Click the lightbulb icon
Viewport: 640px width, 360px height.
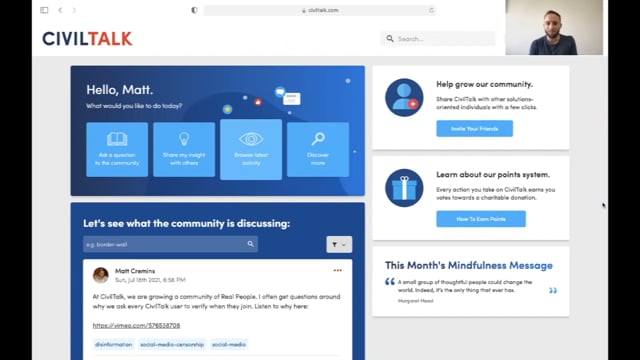point(184,139)
